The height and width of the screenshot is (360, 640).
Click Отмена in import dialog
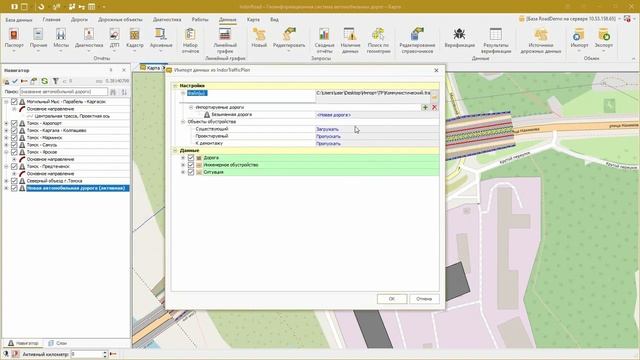click(424, 299)
